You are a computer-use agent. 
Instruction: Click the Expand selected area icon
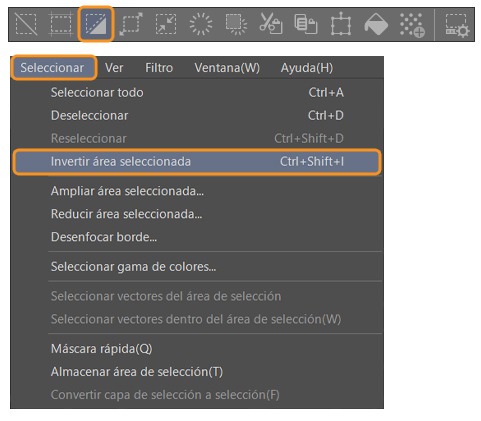(x=131, y=24)
